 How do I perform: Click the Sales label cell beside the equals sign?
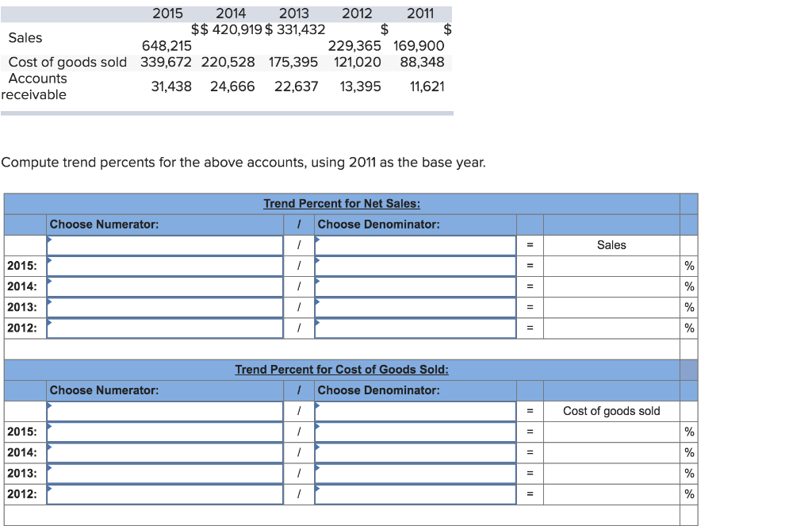pyautogui.click(x=611, y=244)
